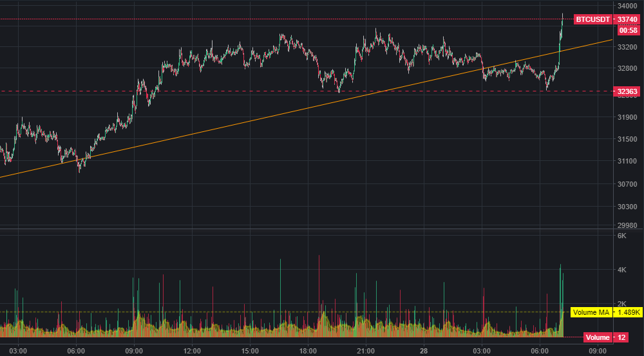Click the 31100 price axis label

pos(627,161)
